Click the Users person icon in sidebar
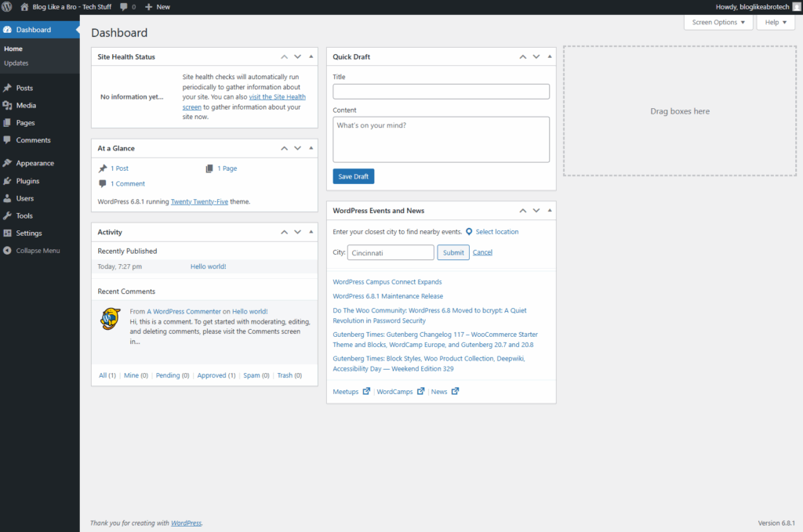This screenshot has height=532, width=803. (7, 198)
